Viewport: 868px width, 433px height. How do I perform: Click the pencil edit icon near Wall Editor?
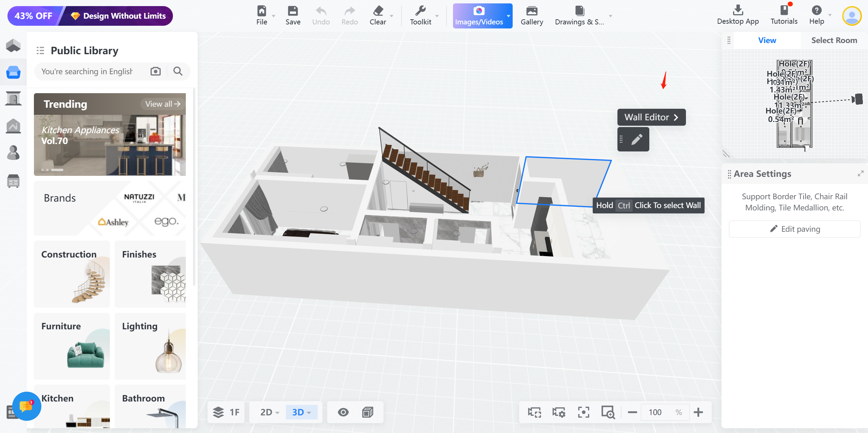637,139
